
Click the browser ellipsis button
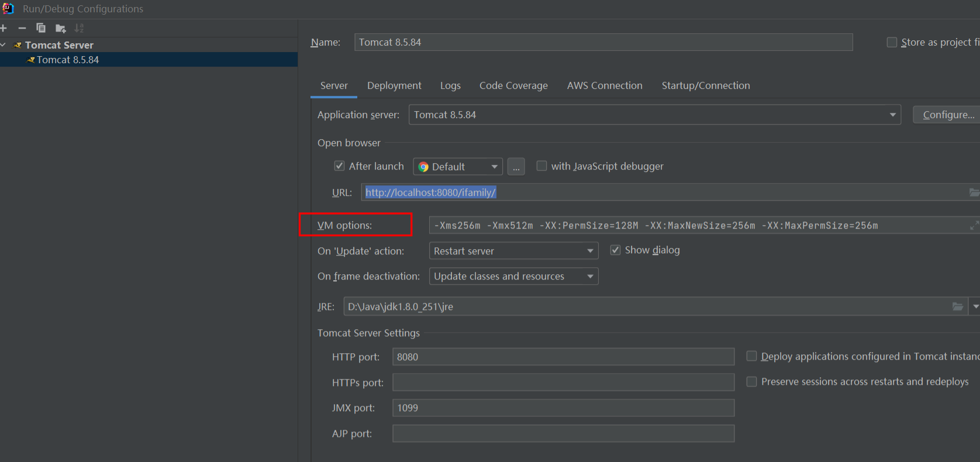pyautogui.click(x=516, y=167)
